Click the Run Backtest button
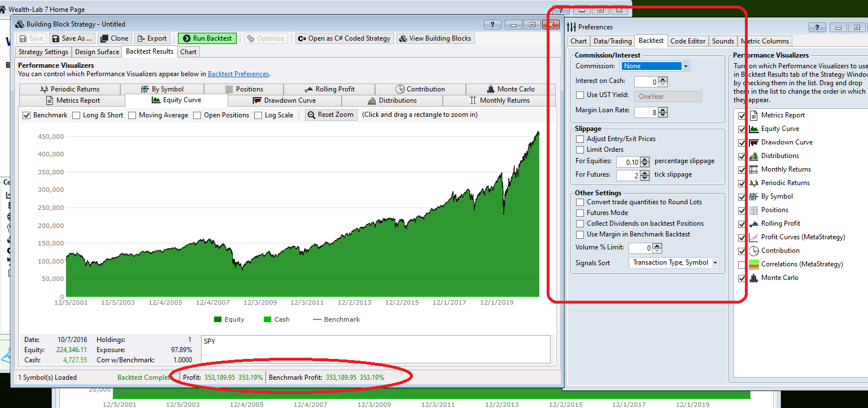The image size is (868, 408). [207, 38]
